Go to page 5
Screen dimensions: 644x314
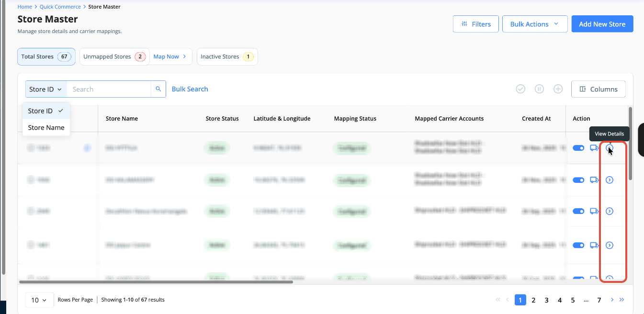coord(573,300)
